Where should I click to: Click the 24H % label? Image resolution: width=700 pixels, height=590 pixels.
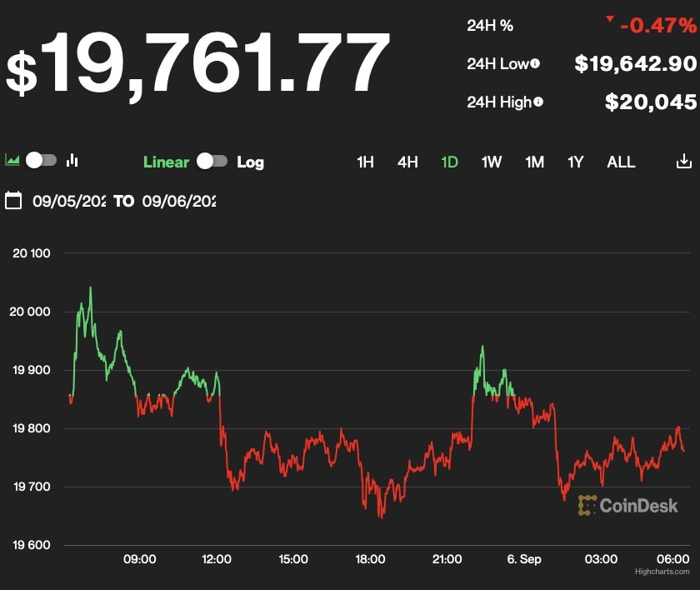click(490, 26)
